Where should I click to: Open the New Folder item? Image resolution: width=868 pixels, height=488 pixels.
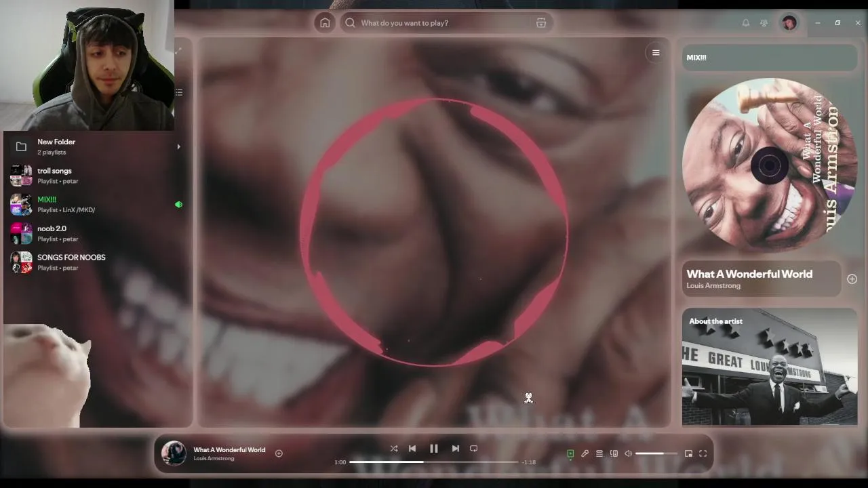96,146
